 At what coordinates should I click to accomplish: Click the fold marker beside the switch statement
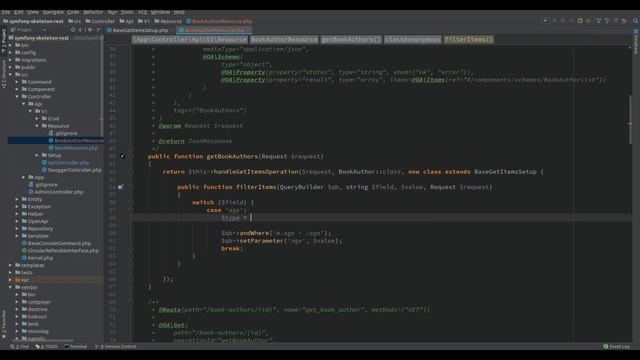tap(131, 203)
